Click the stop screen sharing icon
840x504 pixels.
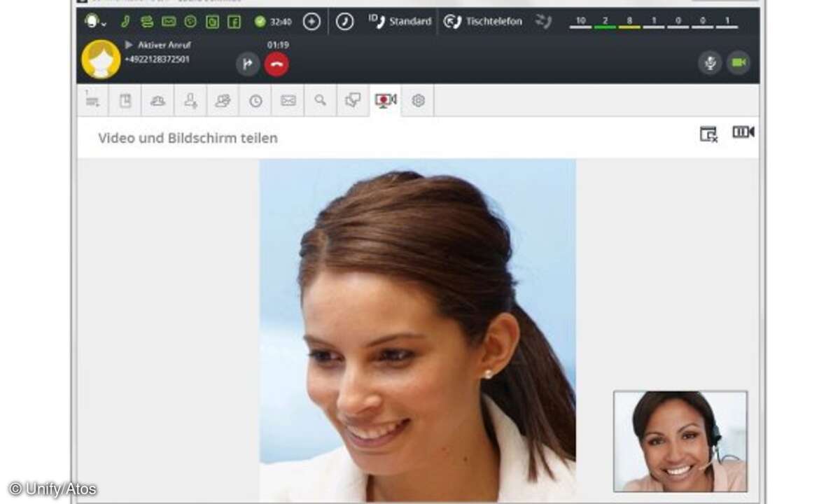coord(709,134)
